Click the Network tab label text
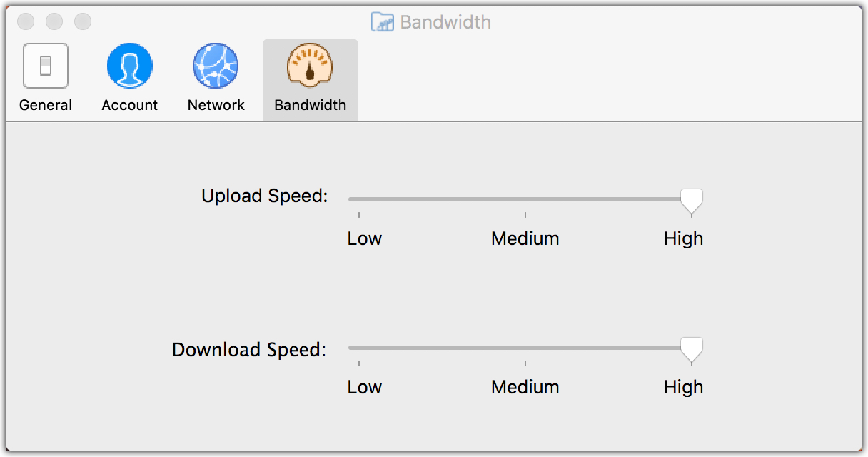868x457 pixels. coord(216,105)
